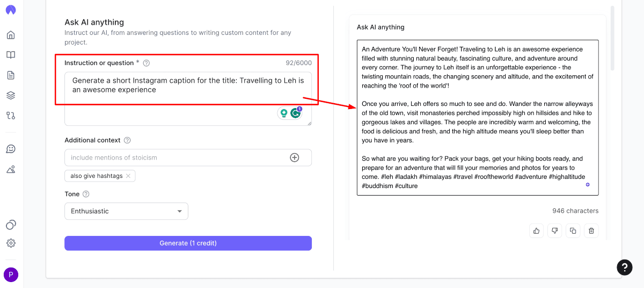Screen dimensions: 644x288
Task: Open the workflow sidebar icon
Action: (11, 116)
